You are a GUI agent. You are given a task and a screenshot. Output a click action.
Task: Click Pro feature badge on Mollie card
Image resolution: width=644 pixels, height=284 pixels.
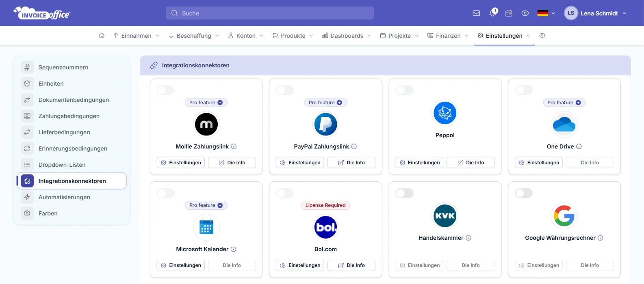tap(206, 103)
